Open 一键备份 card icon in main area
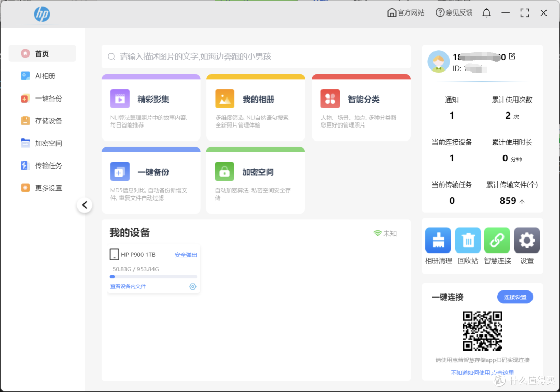 pyautogui.click(x=120, y=172)
